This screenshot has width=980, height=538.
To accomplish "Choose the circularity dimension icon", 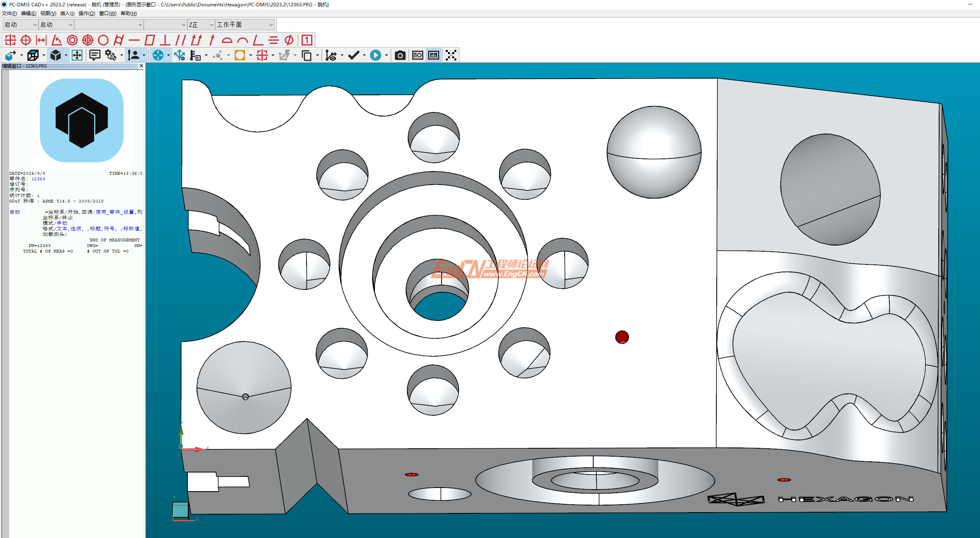I will coord(103,40).
